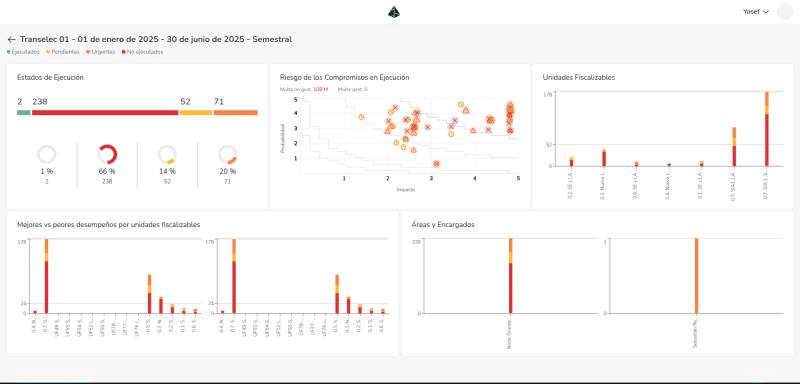Open the Yosef user dropdown

click(x=756, y=12)
